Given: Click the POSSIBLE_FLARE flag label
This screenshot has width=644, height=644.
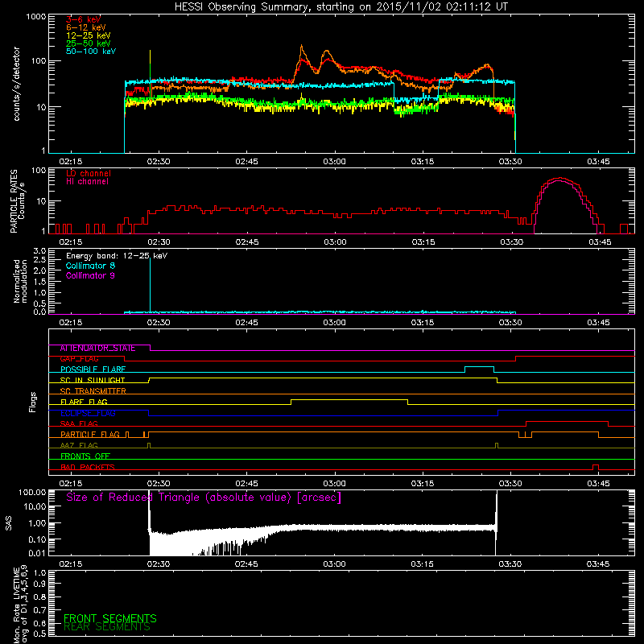Looking at the screenshot, I should (93, 369).
